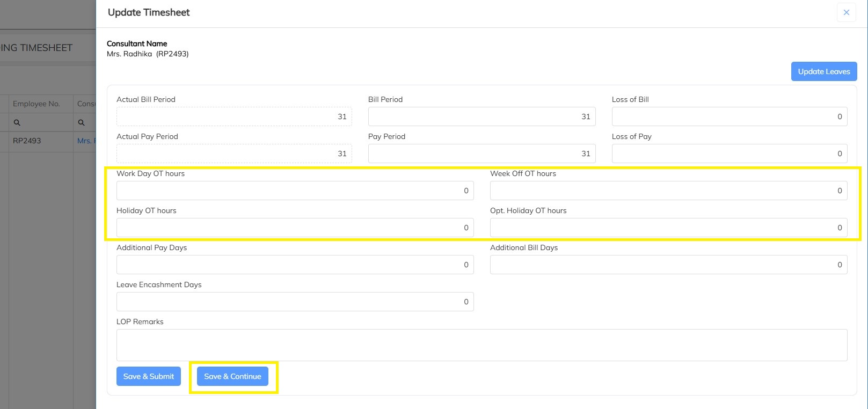Click the Additional Bill Days input
868x409 pixels.
pyautogui.click(x=668, y=265)
